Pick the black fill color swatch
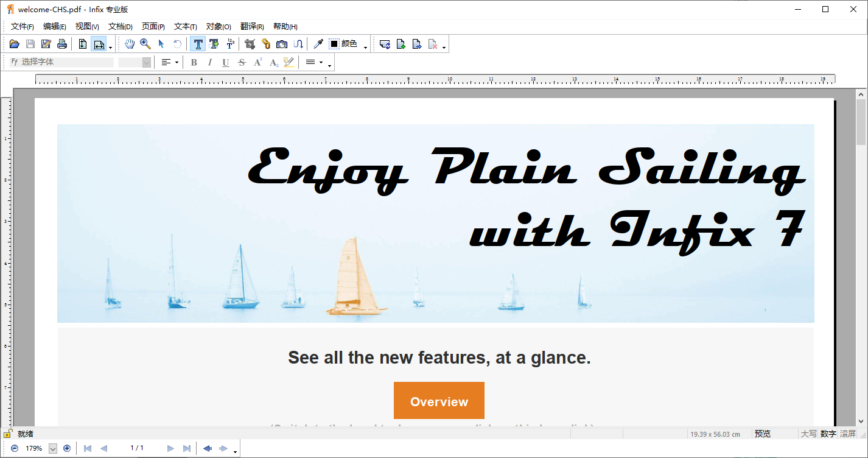 pyautogui.click(x=334, y=43)
